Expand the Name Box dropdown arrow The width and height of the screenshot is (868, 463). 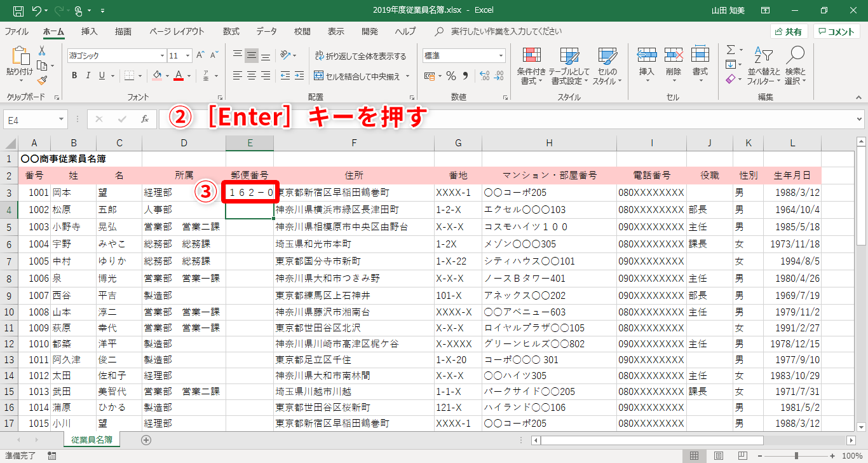pyautogui.click(x=61, y=119)
